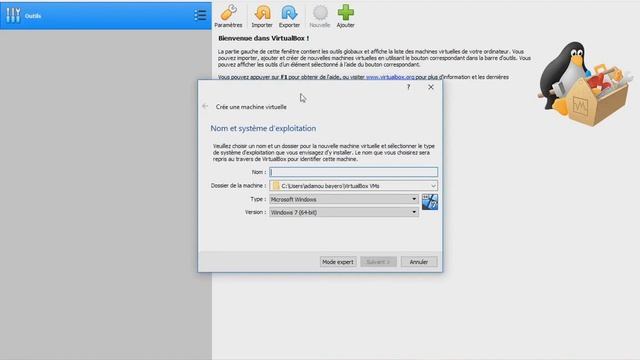Open the www.virtualbox.org link
The image size is (640, 360).
(x=390, y=77)
